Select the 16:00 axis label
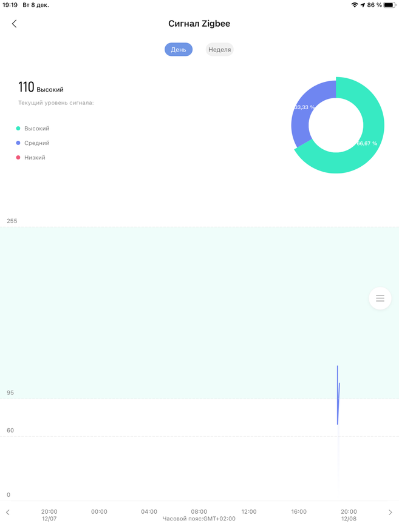The height and width of the screenshot is (532, 399). click(299, 511)
